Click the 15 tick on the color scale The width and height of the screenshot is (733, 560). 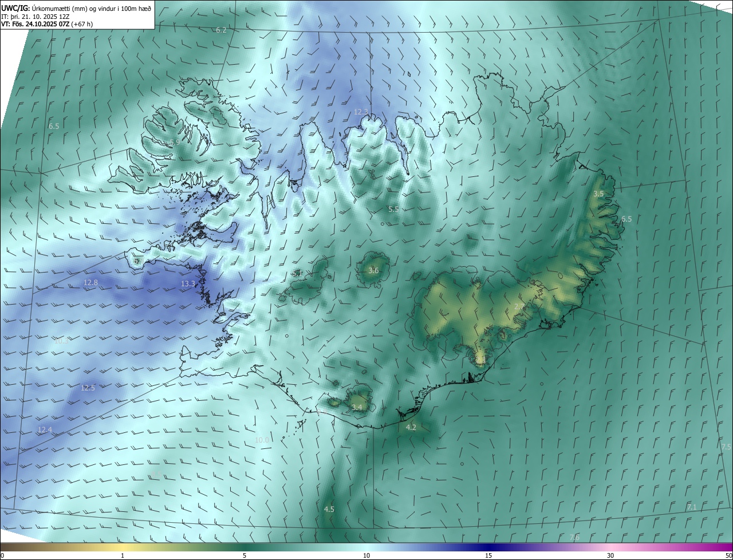(x=488, y=555)
